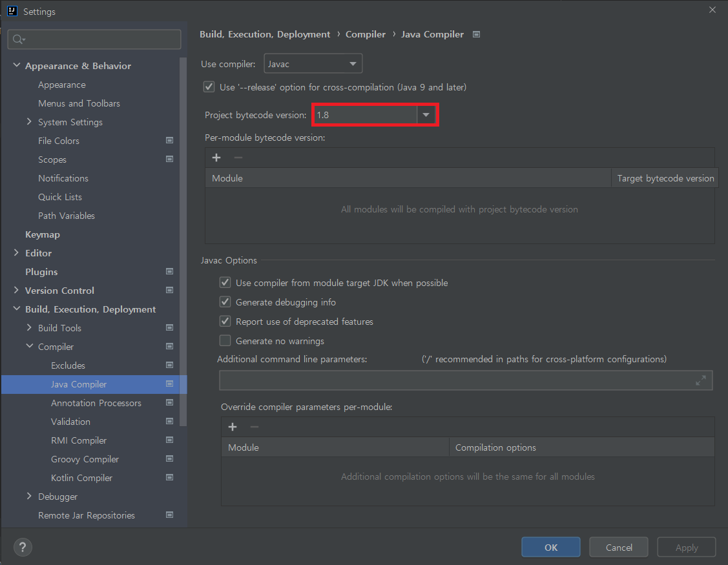The height and width of the screenshot is (565, 728).
Task: Click the search magnifier icon in settings
Action: tap(18, 39)
